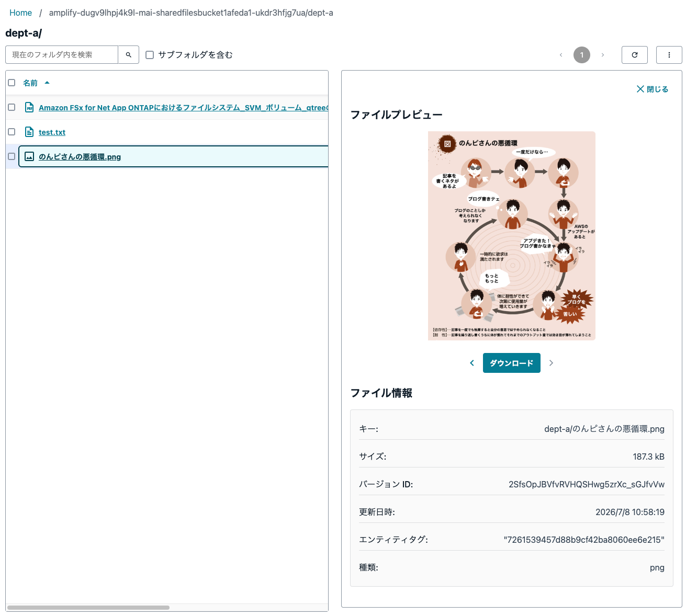
Task: Open the Amazon FSx for Net App ONTAP file link
Action: 183,108
